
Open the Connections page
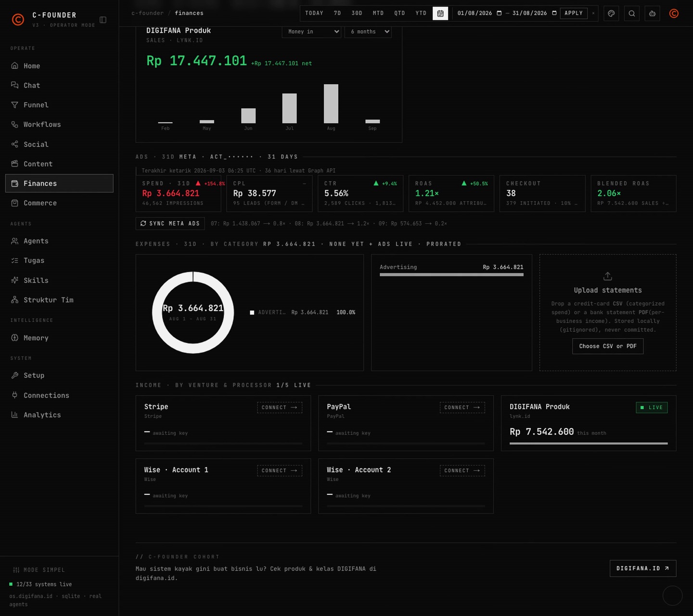(x=59, y=395)
